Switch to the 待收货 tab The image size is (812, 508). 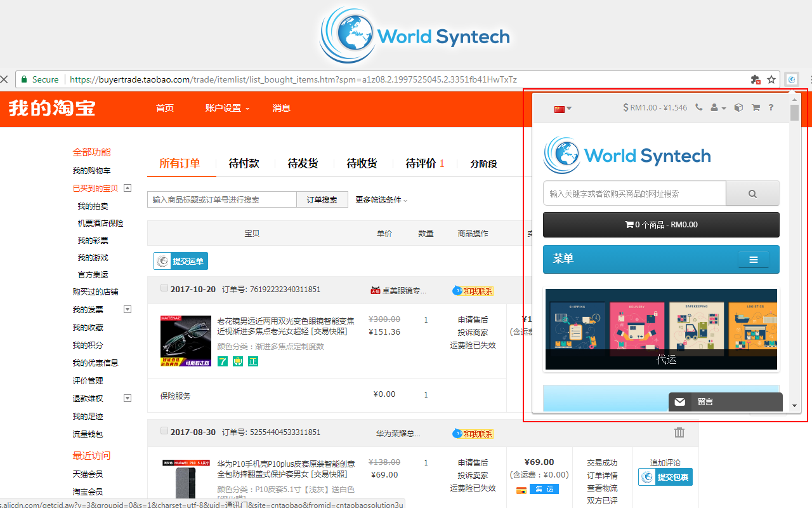(x=362, y=163)
